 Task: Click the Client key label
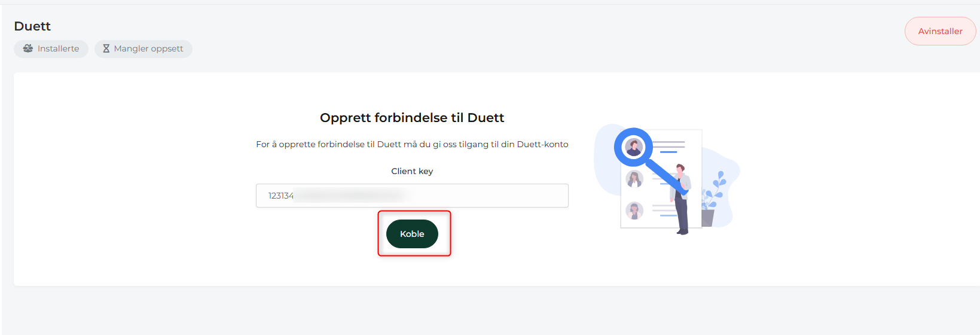[x=412, y=171]
